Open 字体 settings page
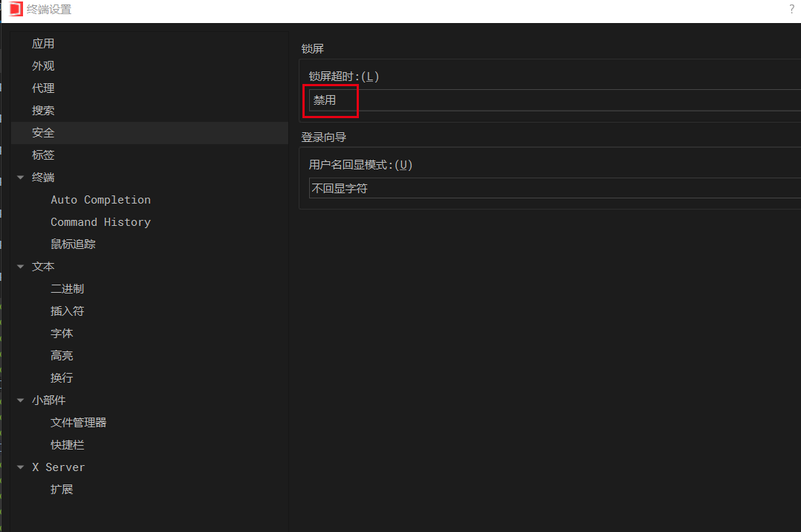The image size is (801, 532). coord(62,333)
